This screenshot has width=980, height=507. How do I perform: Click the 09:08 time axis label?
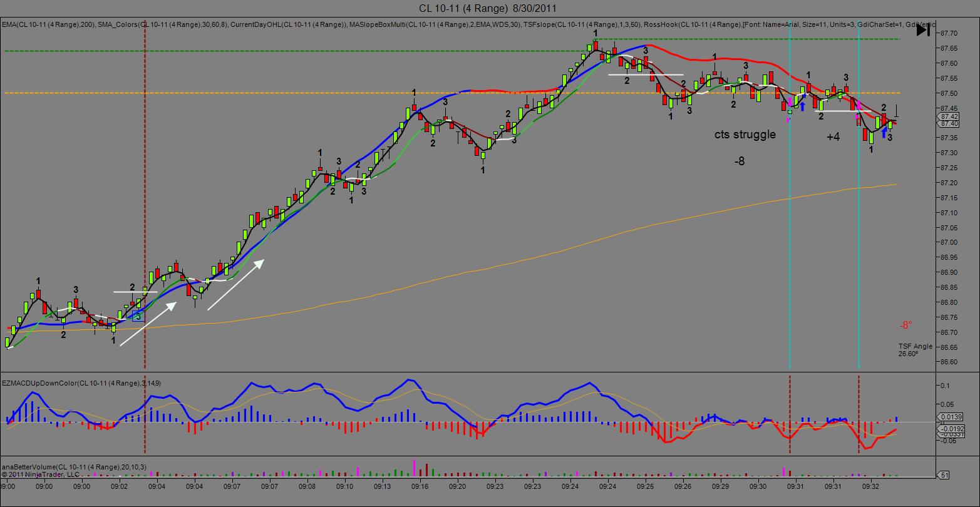tap(307, 486)
